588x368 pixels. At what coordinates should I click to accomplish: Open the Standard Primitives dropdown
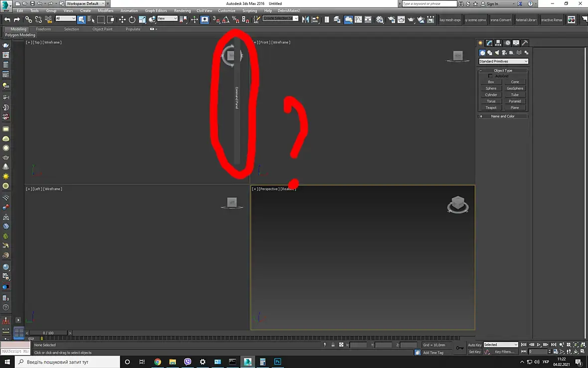(x=503, y=61)
